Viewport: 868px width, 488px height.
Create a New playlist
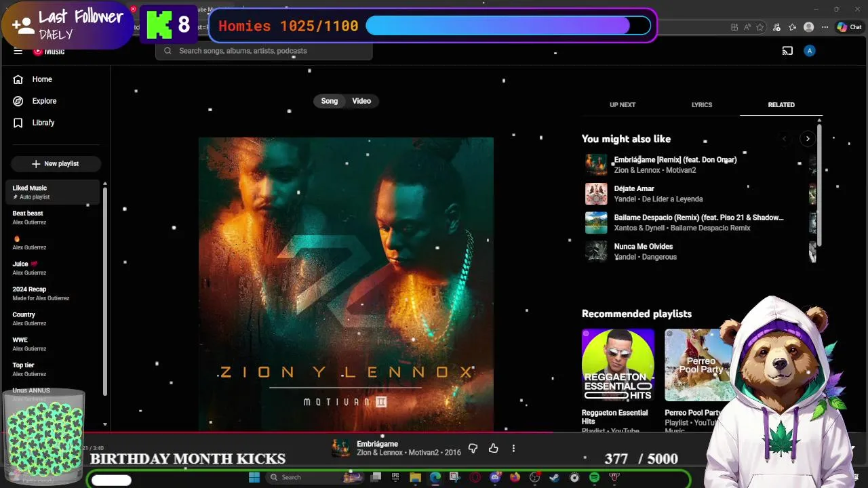click(x=56, y=164)
